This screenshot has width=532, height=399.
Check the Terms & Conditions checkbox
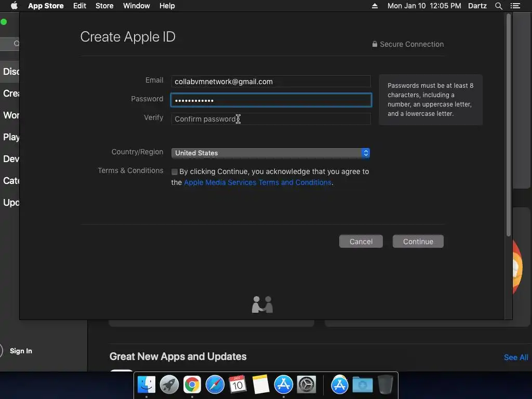pyautogui.click(x=175, y=171)
